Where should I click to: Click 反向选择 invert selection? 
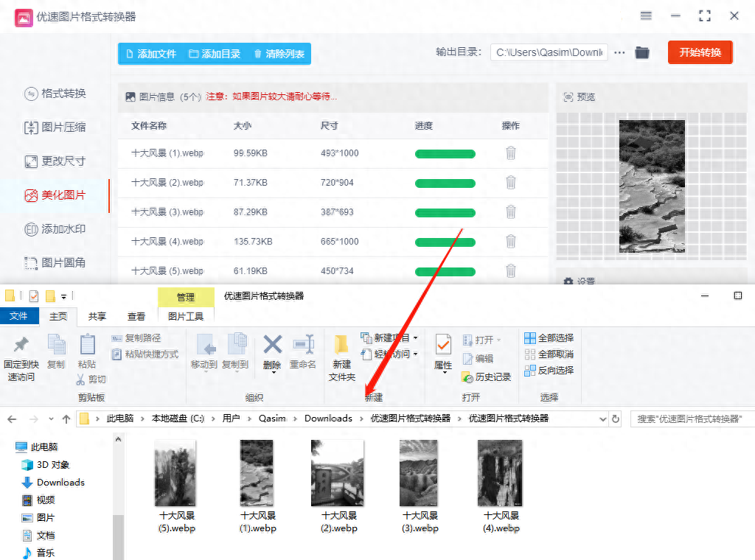(549, 371)
